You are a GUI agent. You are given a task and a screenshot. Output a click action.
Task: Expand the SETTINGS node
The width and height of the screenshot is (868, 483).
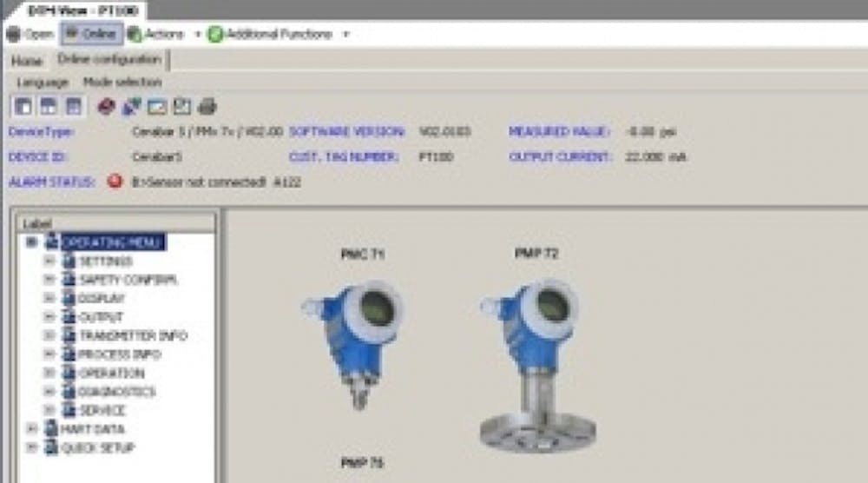click(x=49, y=261)
